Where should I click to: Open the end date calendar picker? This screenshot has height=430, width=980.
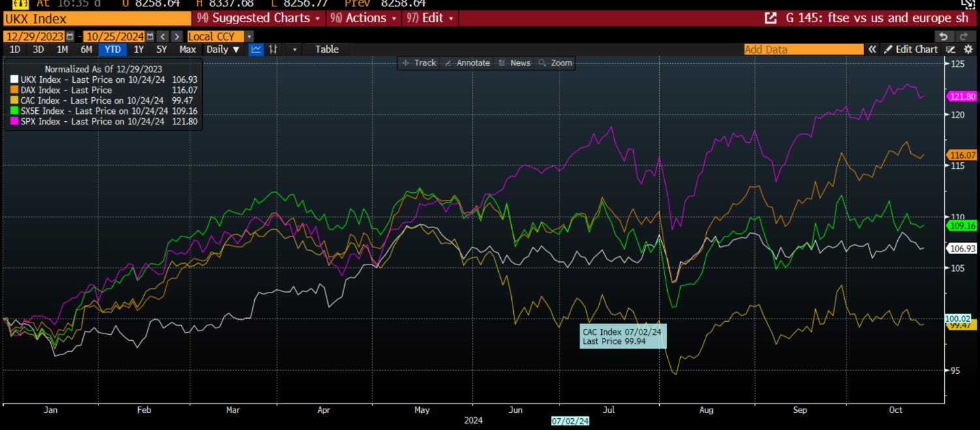150,36
